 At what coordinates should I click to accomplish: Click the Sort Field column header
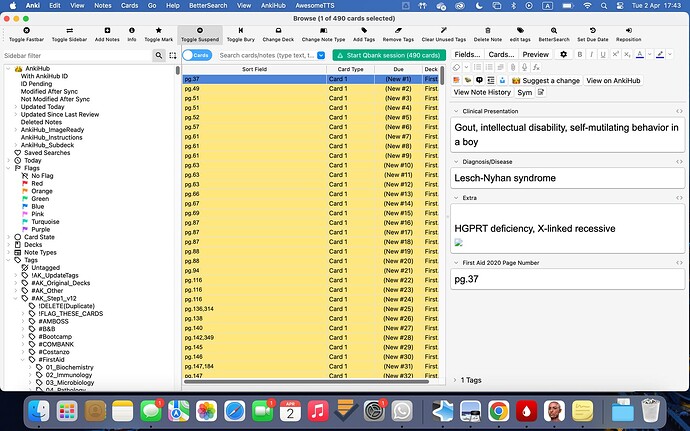(254, 69)
